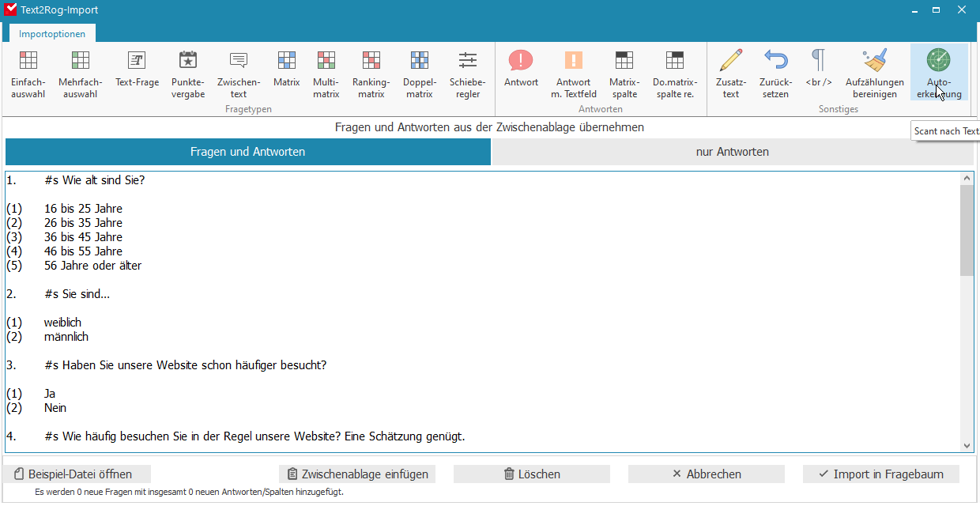Viewport: 980px width, 506px height.
Task: Insert a Text-Frage
Action: pyautogui.click(x=137, y=71)
